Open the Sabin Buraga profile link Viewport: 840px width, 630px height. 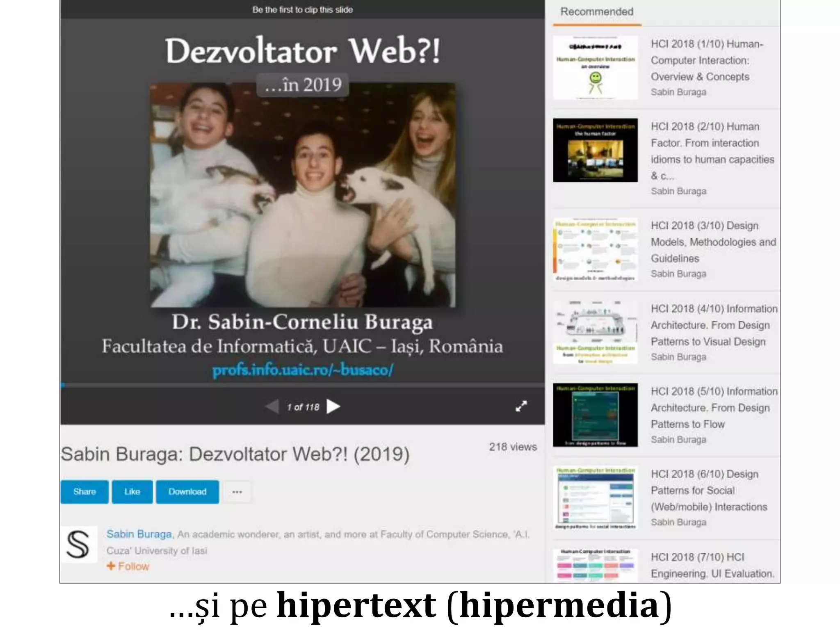pos(139,534)
